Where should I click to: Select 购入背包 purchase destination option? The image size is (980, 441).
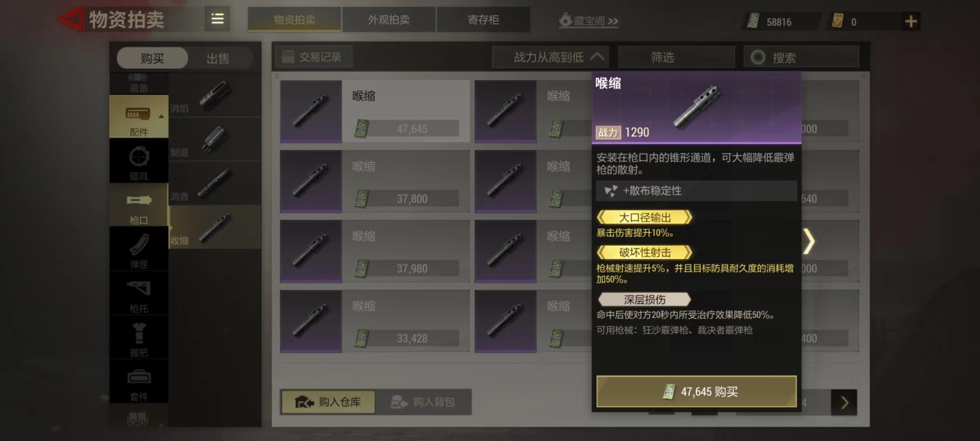click(x=423, y=402)
